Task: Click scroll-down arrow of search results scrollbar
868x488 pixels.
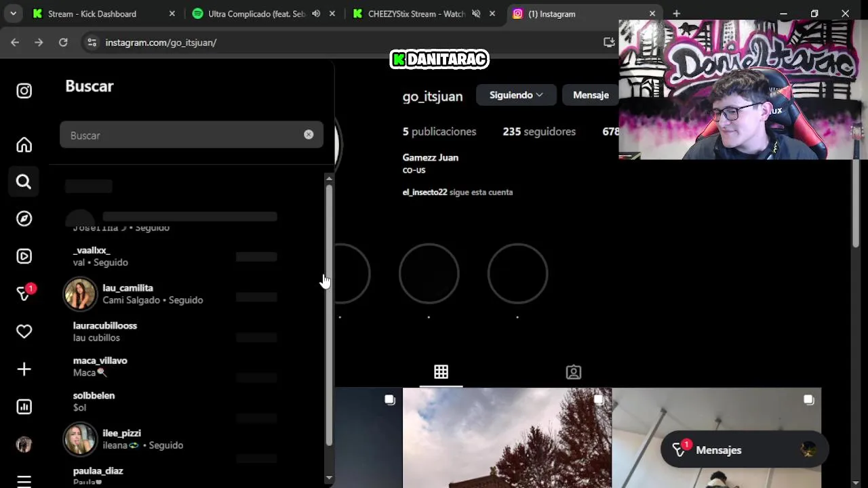Action: tap(329, 478)
